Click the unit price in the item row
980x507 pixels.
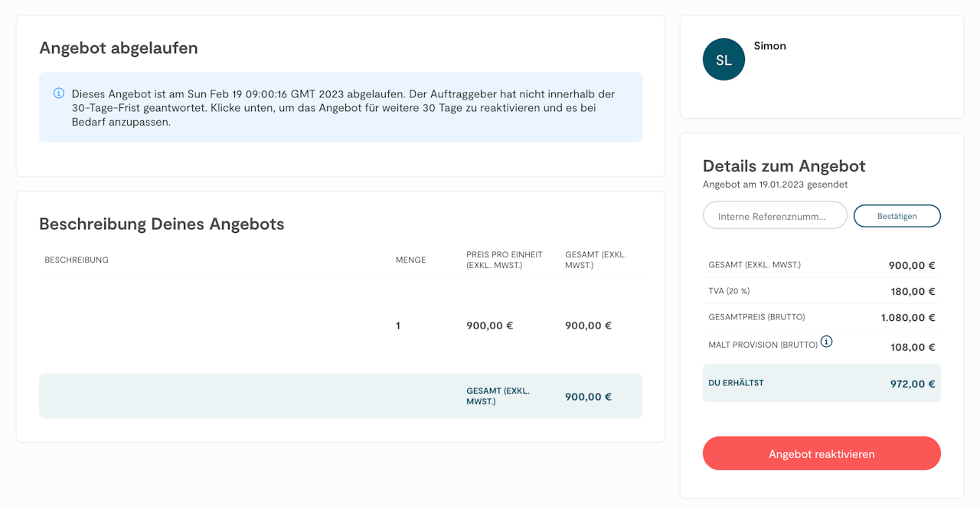click(489, 325)
